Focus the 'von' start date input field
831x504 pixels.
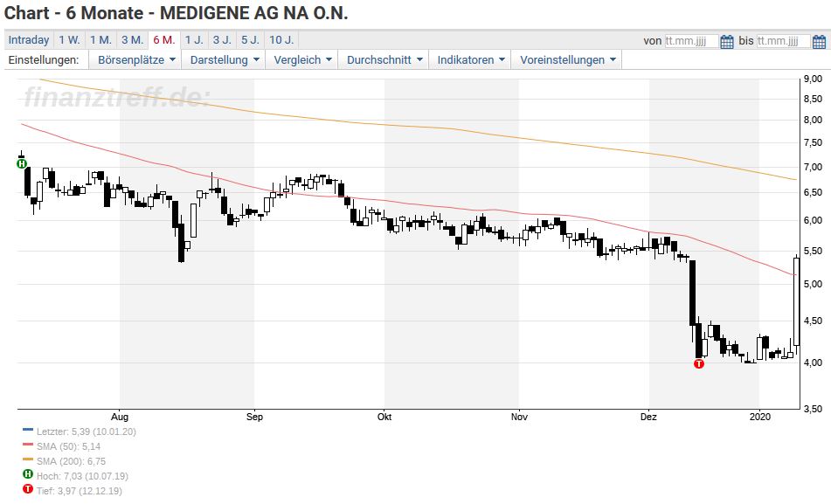pyautogui.click(x=691, y=41)
